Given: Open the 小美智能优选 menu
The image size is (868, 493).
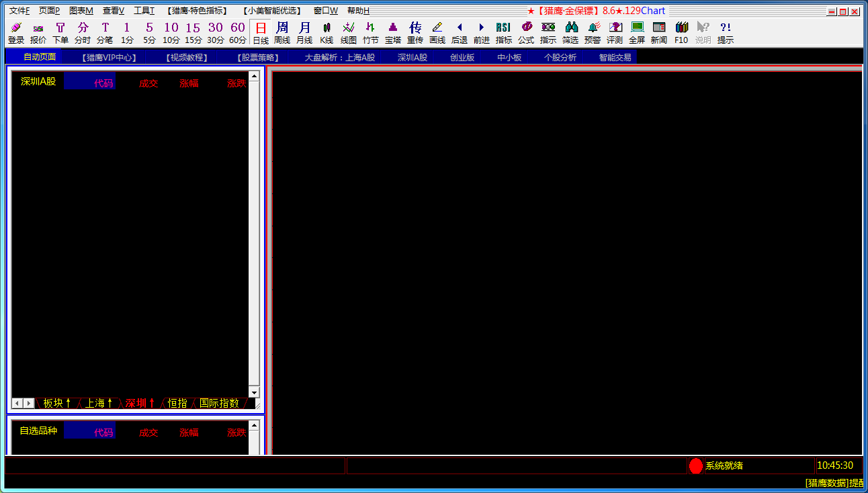Looking at the screenshot, I should [x=271, y=11].
